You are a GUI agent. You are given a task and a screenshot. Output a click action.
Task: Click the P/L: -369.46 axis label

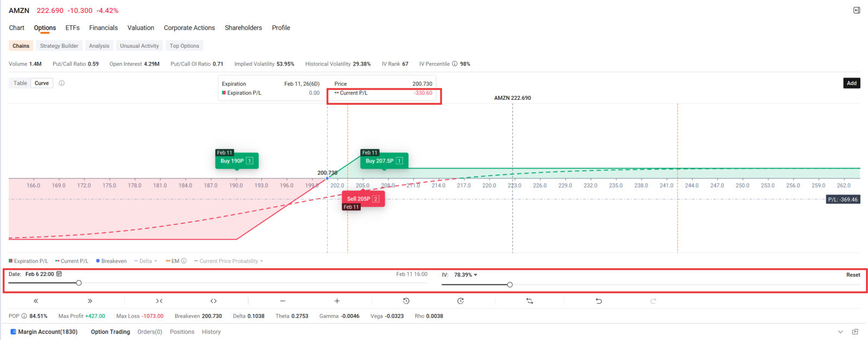(x=843, y=200)
